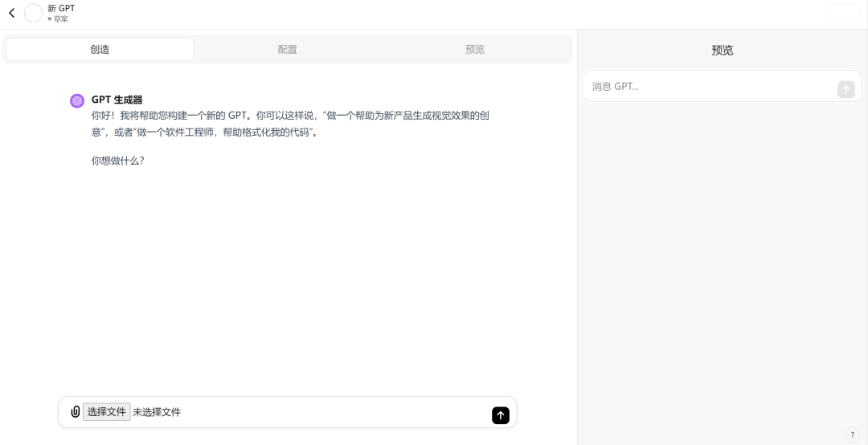Click the dashed circle GPT avatar placeholder
Image resolution: width=868 pixels, height=445 pixels.
coord(33,13)
